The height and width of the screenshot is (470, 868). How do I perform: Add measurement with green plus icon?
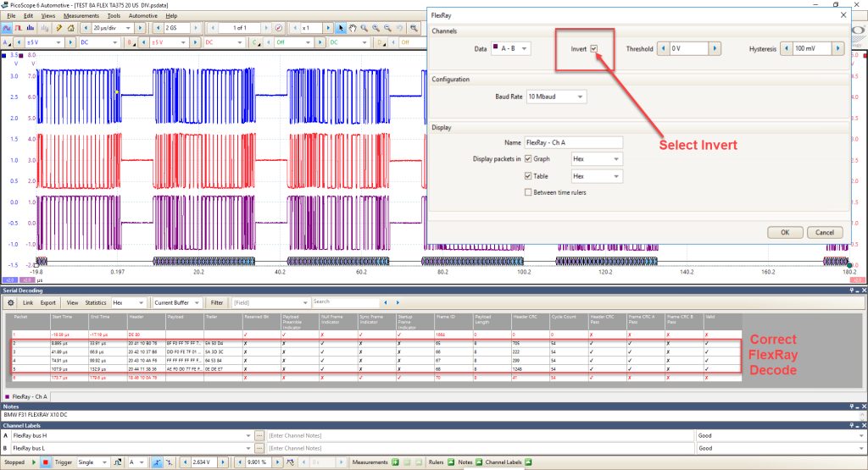click(x=395, y=462)
